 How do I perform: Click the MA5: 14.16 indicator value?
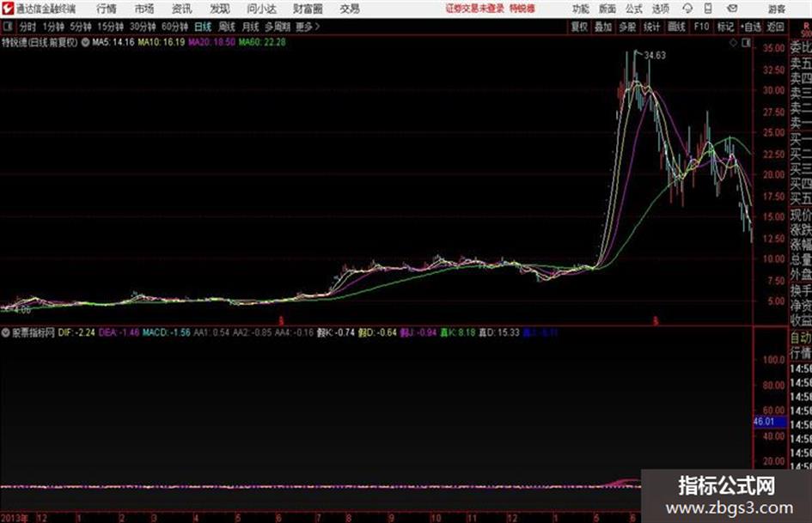(x=113, y=42)
